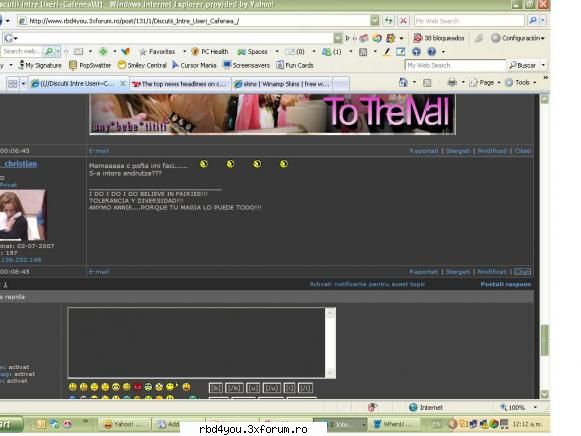Click the To The Mall signature banner
The height and width of the screenshot is (436, 581).
[x=272, y=114]
